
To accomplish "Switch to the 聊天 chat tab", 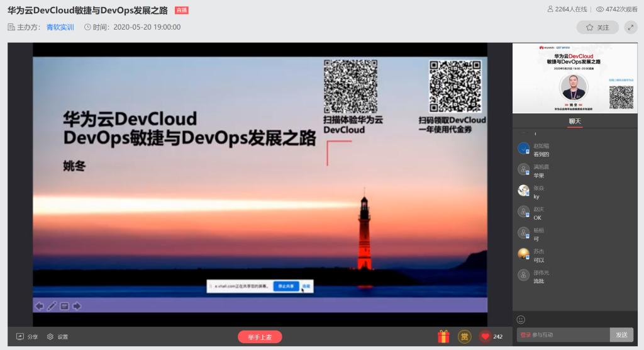I will [575, 121].
